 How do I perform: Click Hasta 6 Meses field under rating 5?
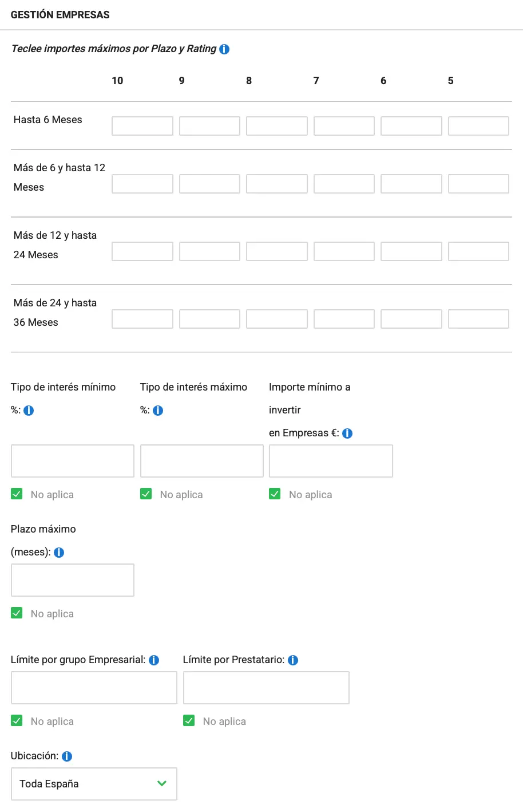[x=478, y=126]
